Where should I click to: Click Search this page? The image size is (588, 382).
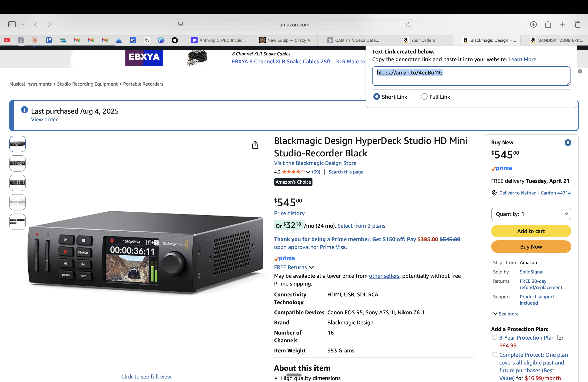coord(346,172)
